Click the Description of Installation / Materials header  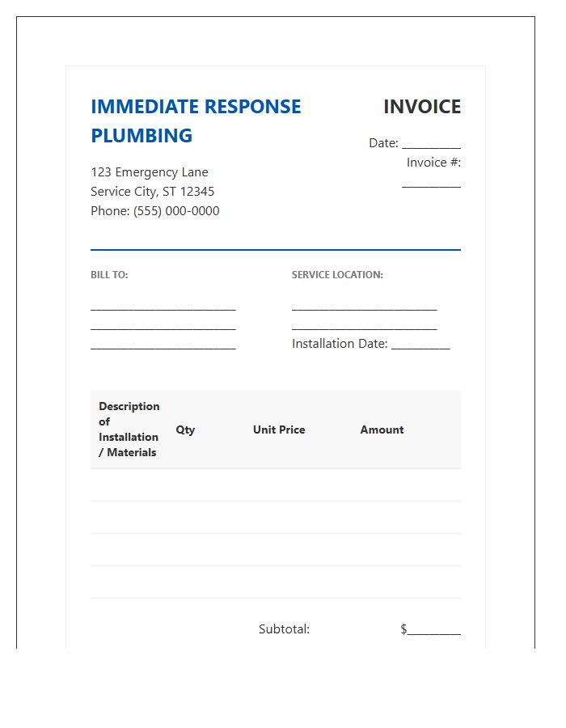tap(129, 430)
